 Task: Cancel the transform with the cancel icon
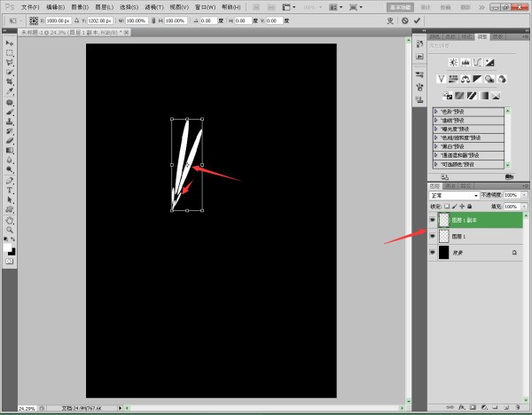tap(405, 20)
